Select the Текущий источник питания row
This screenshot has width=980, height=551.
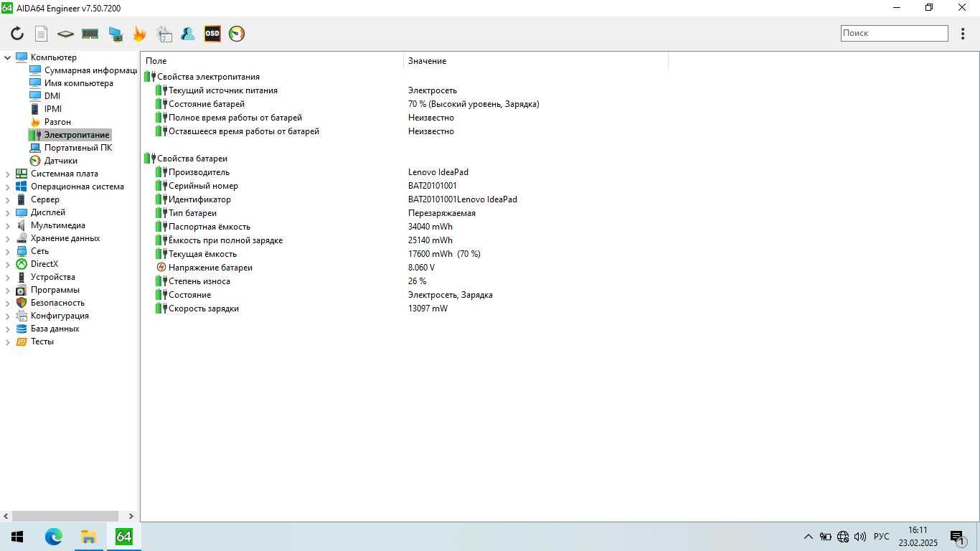pos(404,90)
